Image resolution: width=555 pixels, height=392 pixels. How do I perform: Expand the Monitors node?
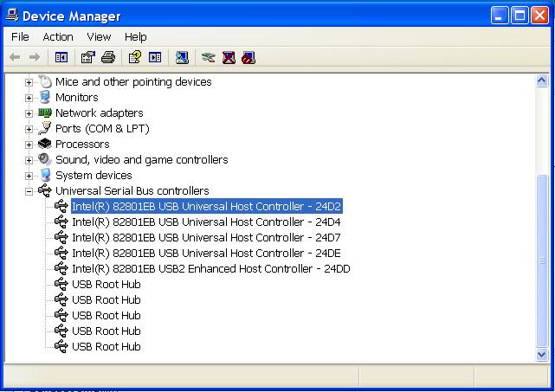coord(29,98)
